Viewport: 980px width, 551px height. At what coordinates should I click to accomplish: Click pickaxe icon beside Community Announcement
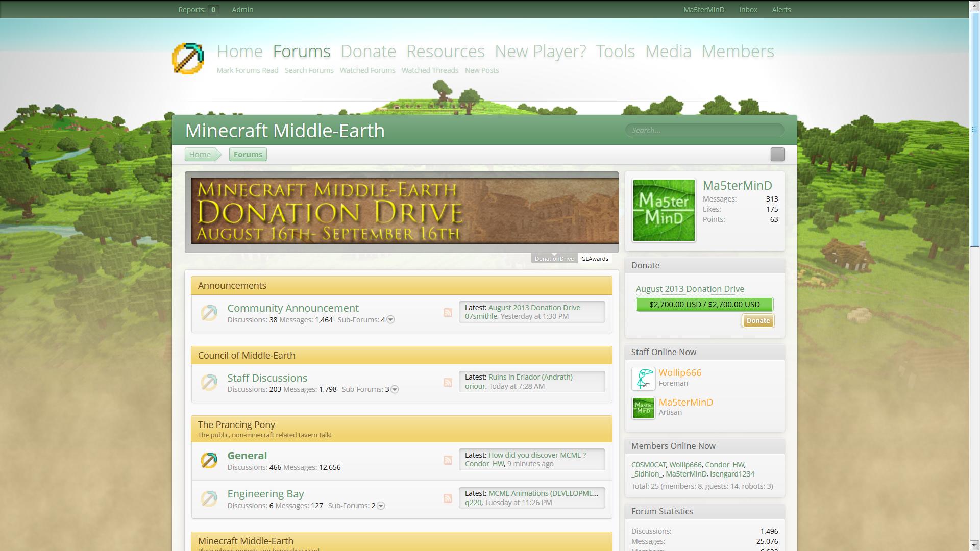coord(209,313)
